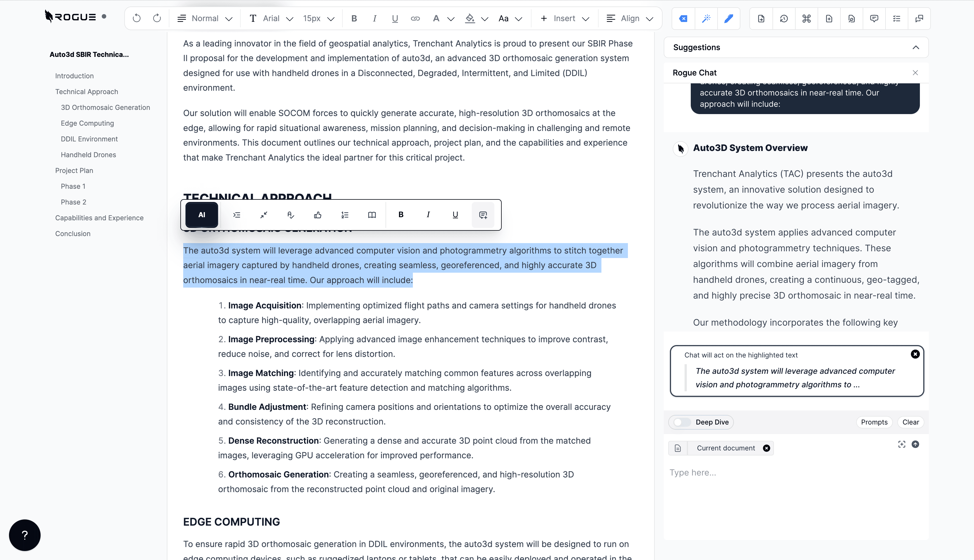Open the chat conversations icon

[x=919, y=19]
